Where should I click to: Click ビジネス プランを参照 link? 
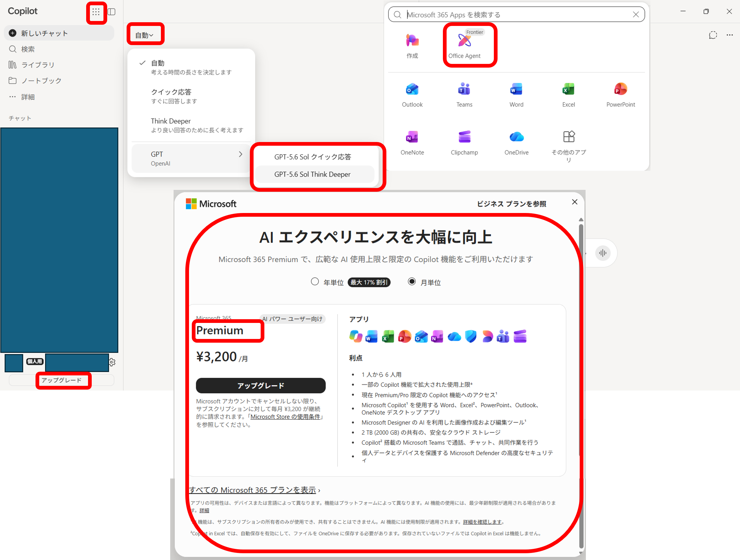point(511,204)
